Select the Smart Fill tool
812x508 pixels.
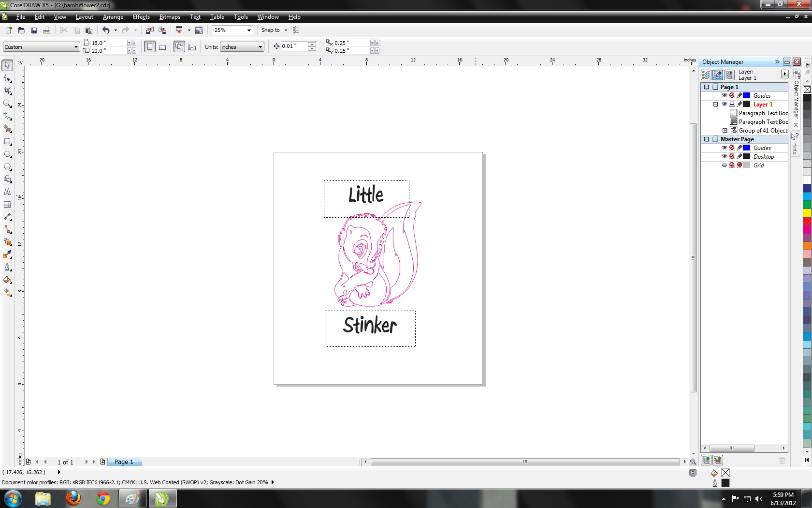7,129
